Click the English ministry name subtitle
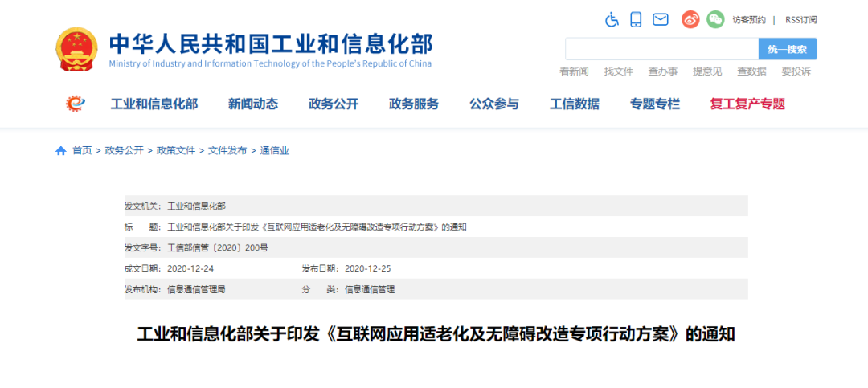Image resolution: width=868 pixels, height=388 pixels. tap(270, 63)
